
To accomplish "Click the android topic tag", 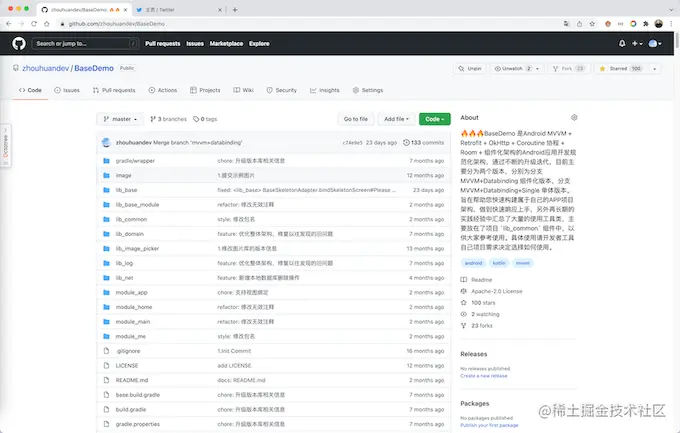I will tap(473, 263).
